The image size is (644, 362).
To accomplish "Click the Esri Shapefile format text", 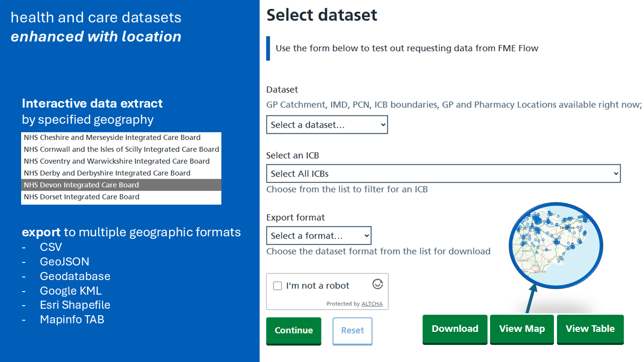I will coord(75,305).
